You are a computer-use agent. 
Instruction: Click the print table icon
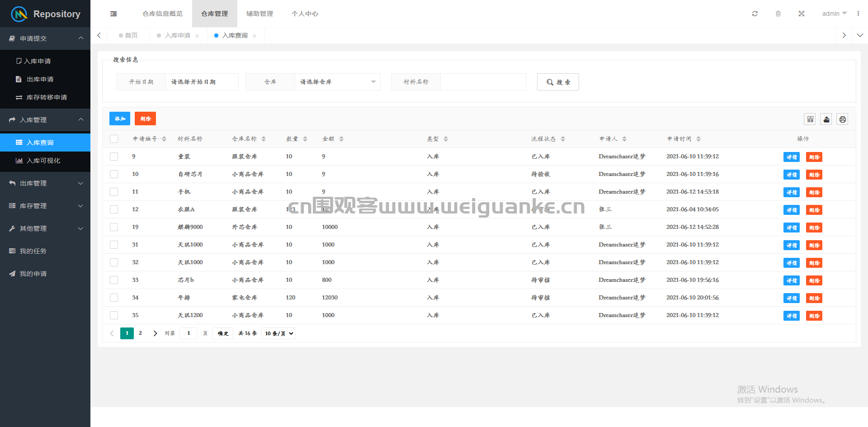[842, 119]
